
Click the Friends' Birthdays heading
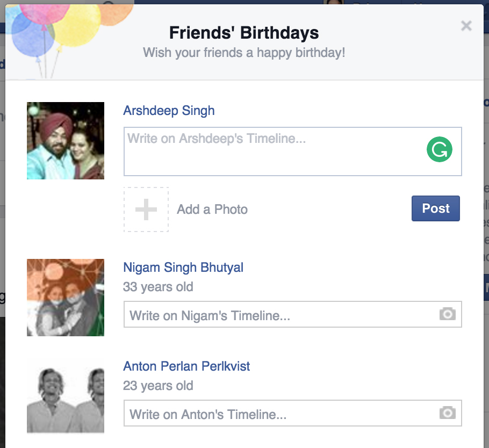pyautogui.click(x=244, y=33)
